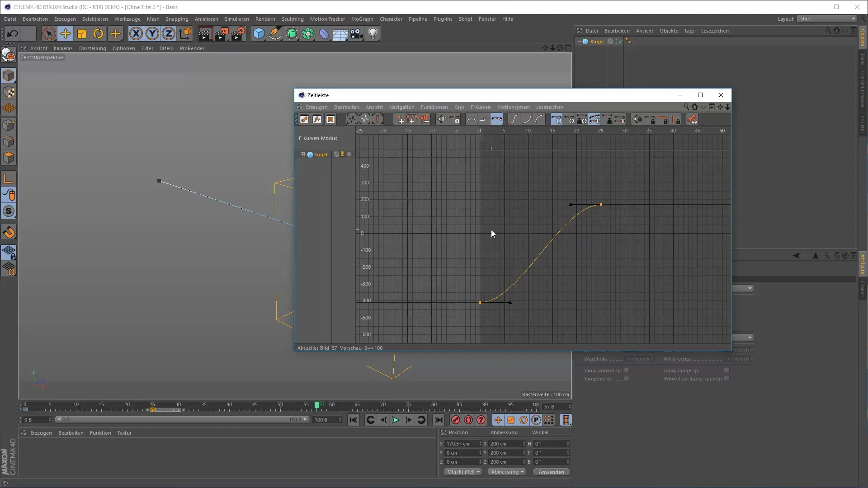Image resolution: width=868 pixels, height=488 pixels.
Task: Switch the coordinate system icon
Action: pyautogui.click(x=185, y=33)
